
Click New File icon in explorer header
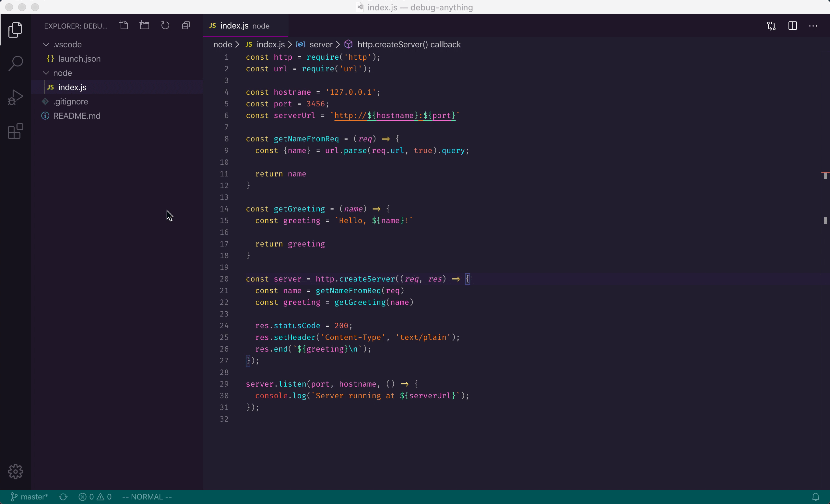coord(124,26)
